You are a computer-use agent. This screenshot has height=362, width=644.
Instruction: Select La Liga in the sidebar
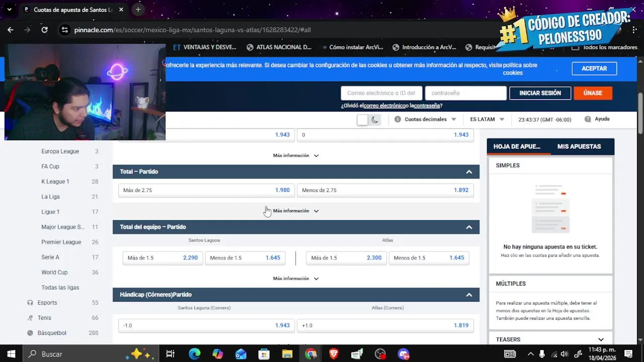tap(50, 197)
